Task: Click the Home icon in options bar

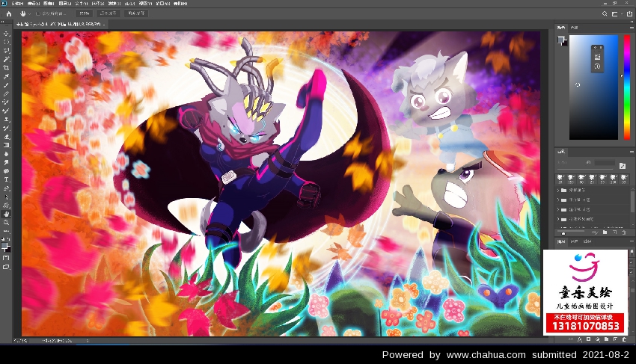Action: tap(8, 13)
